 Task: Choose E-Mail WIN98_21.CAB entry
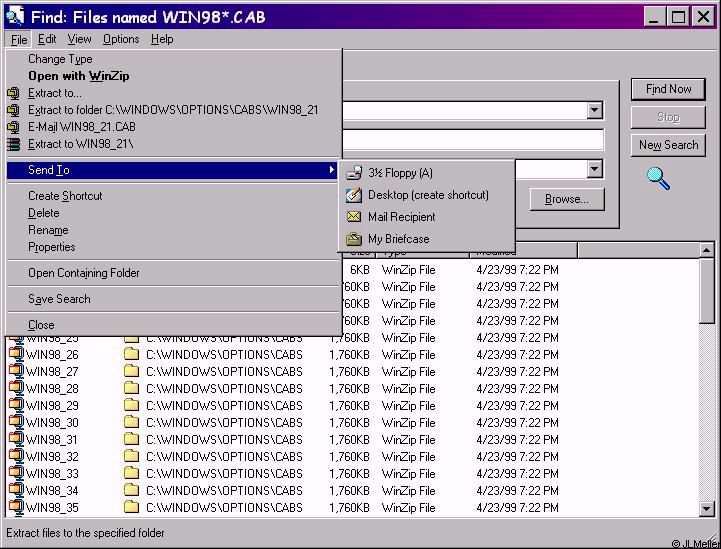[174, 127]
